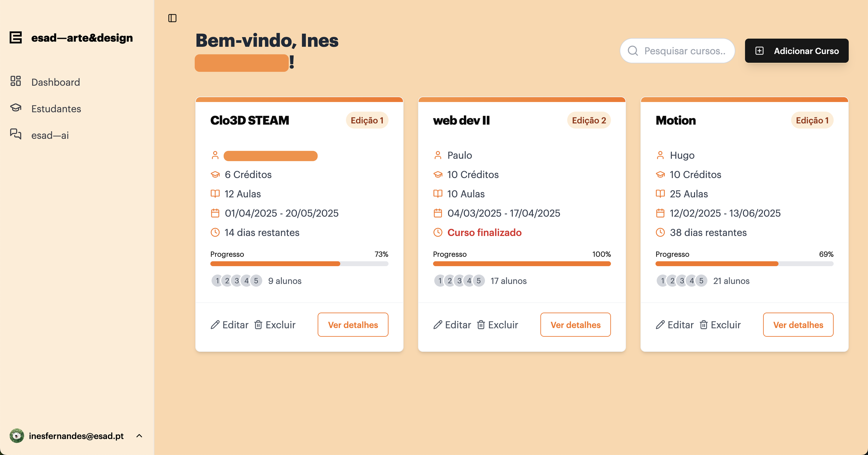Click the user avatar picture

click(17, 436)
